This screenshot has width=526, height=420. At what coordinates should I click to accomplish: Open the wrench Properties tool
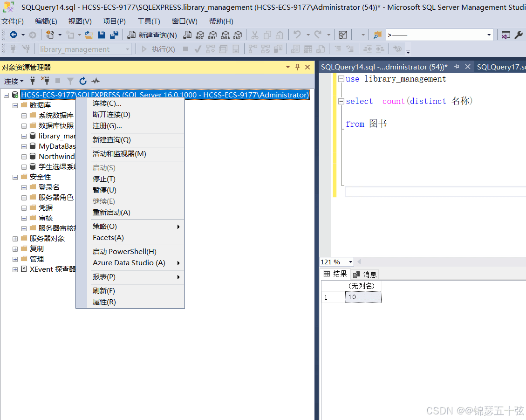(518, 34)
